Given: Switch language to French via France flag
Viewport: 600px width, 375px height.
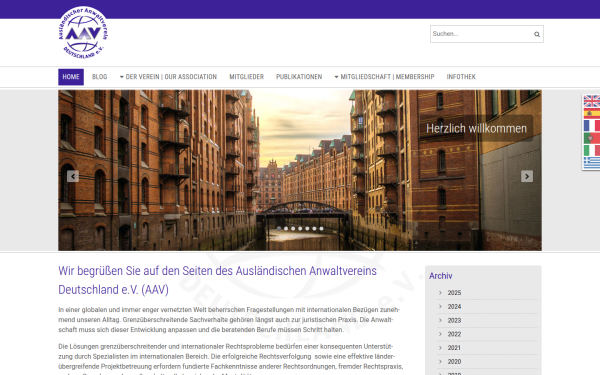Looking at the screenshot, I should tap(592, 126).
